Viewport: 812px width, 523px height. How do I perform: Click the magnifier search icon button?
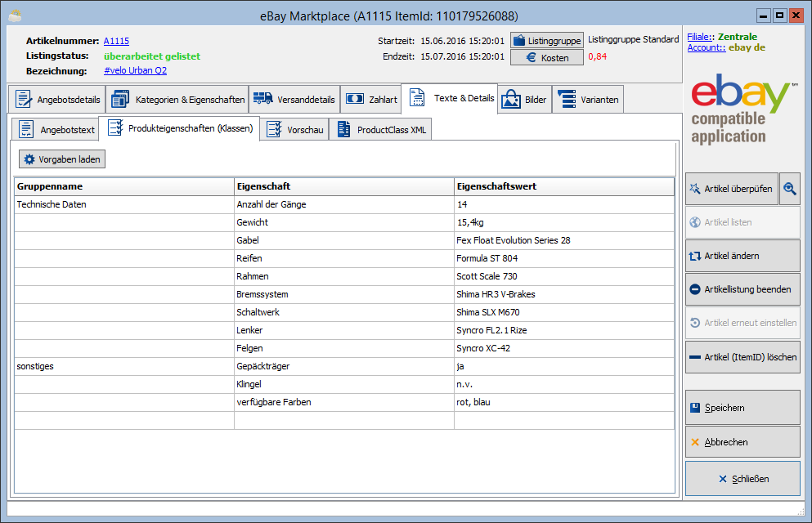coord(790,189)
